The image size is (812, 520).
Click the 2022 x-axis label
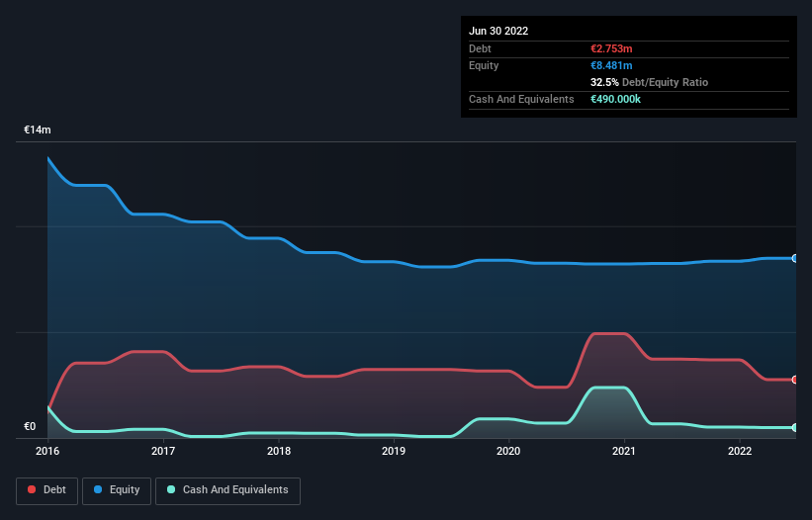point(740,451)
